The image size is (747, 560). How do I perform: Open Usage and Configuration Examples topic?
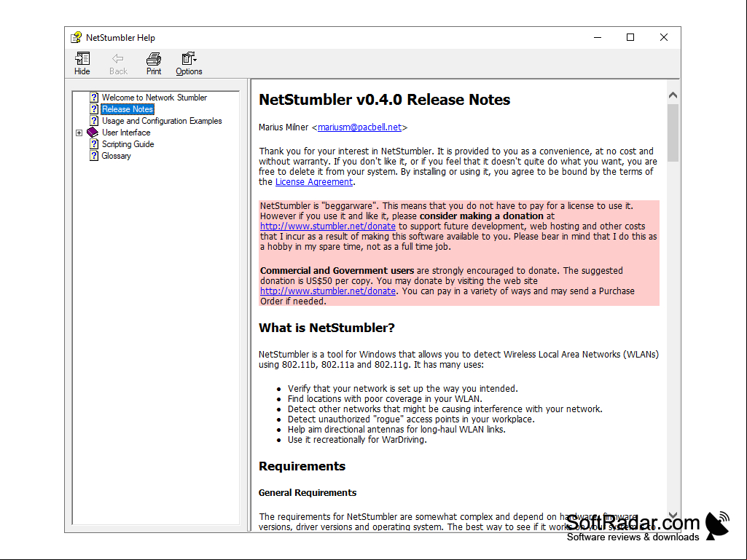(x=162, y=121)
